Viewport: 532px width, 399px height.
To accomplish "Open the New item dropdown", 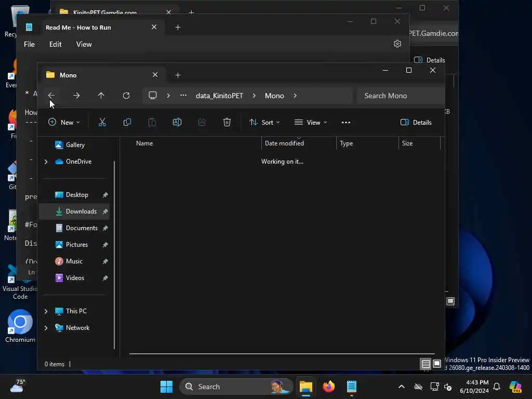I will 64,123.
